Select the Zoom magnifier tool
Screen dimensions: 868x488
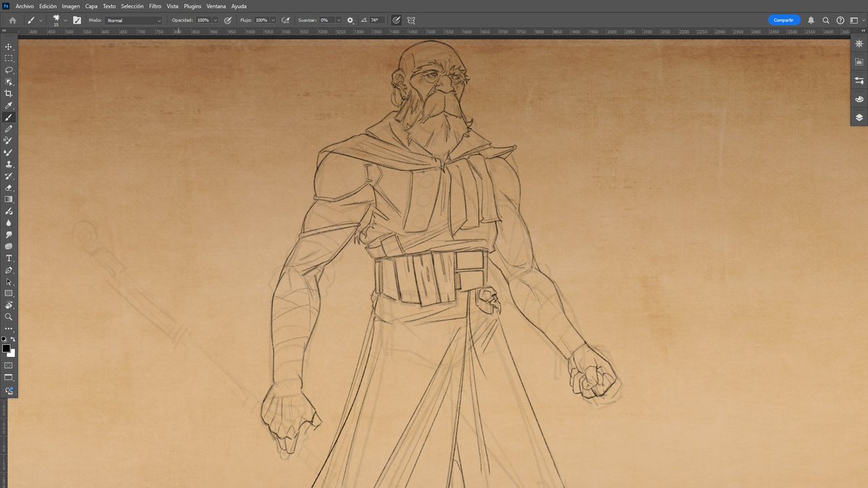pos(9,317)
